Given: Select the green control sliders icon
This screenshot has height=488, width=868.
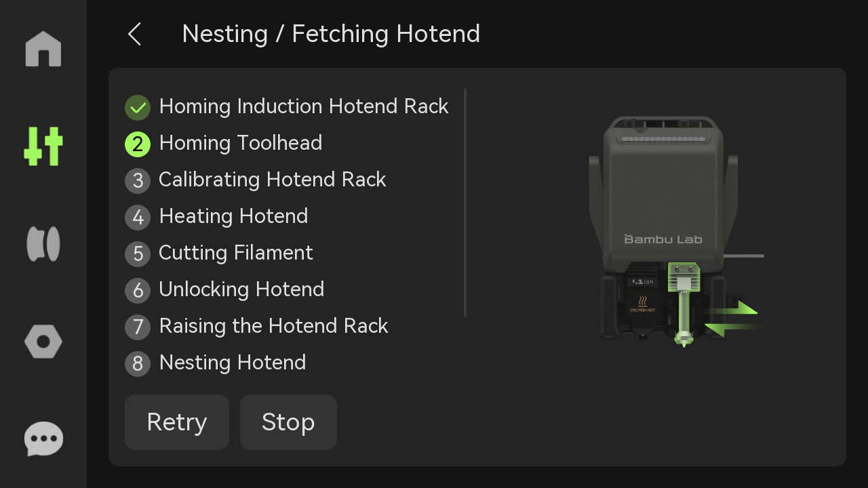Looking at the screenshot, I should pyautogui.click(x=43, y=146).
